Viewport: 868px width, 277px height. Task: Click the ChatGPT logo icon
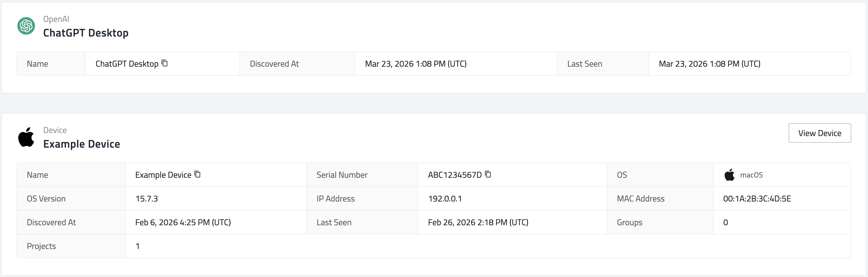tap(26, 26)
